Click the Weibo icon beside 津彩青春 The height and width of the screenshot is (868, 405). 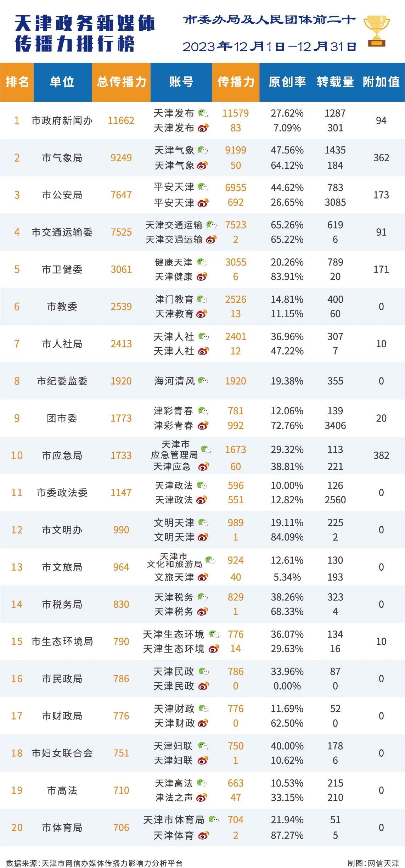(x=203, y=426)
